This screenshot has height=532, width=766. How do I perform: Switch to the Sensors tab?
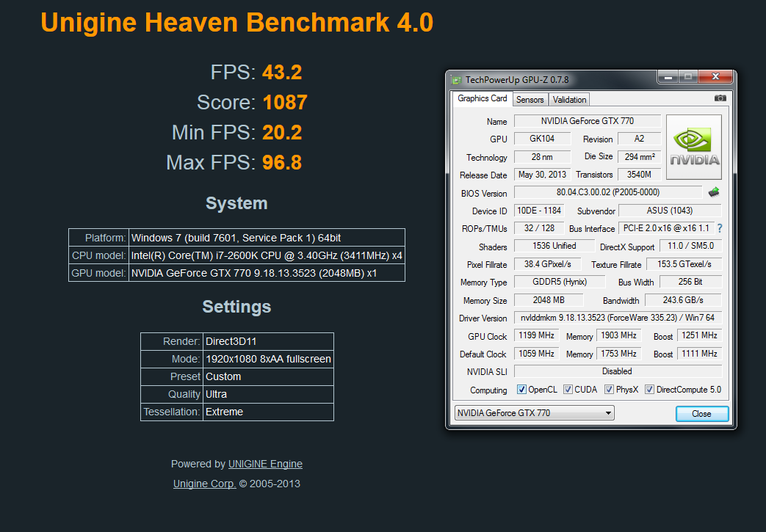click(x=530, y=100)
